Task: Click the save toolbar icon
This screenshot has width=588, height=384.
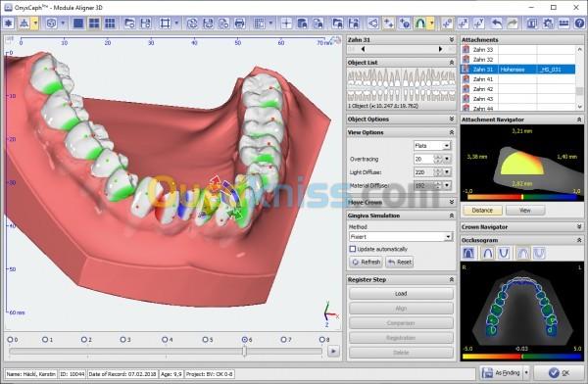Action: click(145, 24)
